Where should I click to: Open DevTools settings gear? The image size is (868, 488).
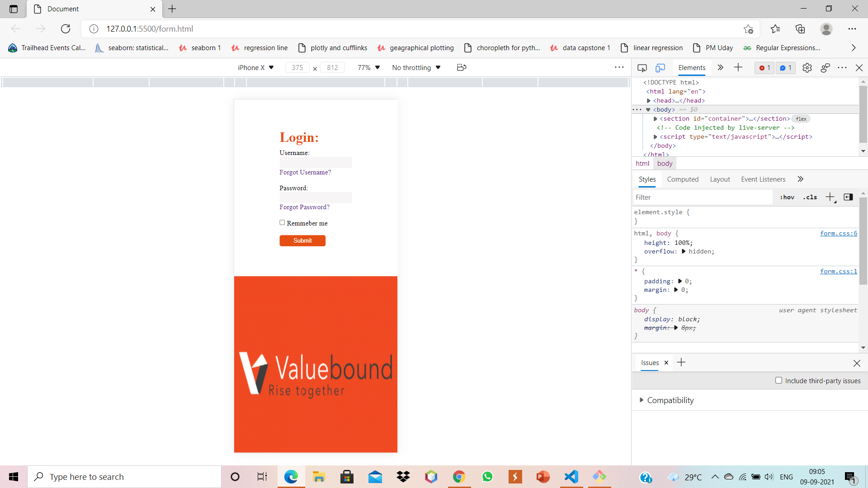807,68
